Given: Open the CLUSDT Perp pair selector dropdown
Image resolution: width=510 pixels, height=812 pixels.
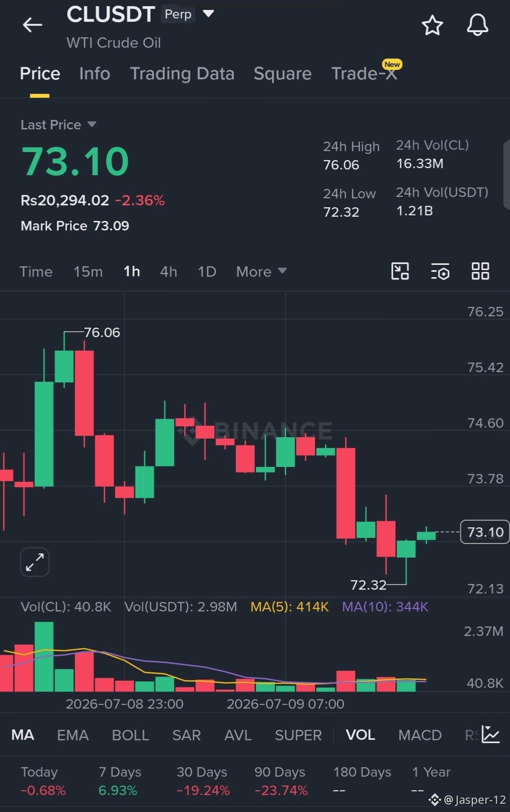Looking at the screenshot, I should [208, 14].
